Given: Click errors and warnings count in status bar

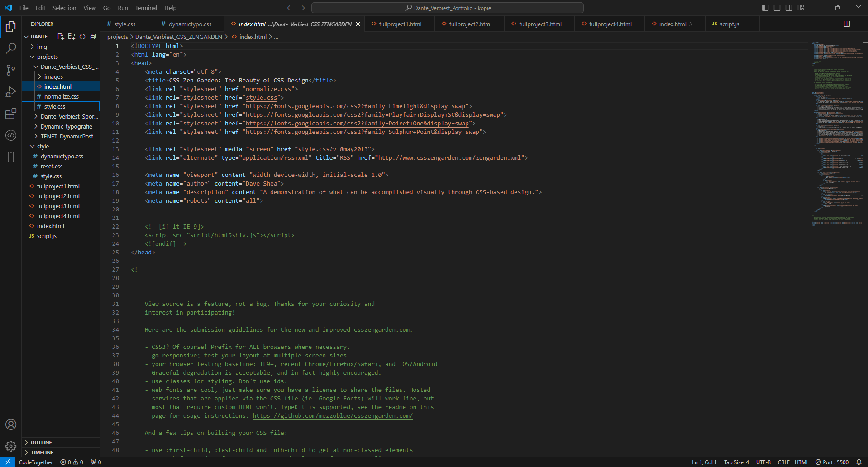Looking at the screenshot, I should (x=72, y=462).
